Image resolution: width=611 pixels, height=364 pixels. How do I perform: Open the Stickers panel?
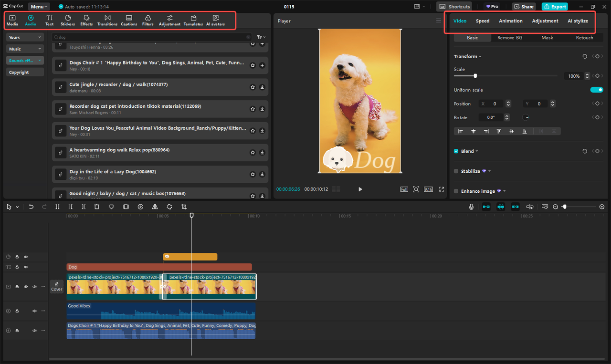67,20
